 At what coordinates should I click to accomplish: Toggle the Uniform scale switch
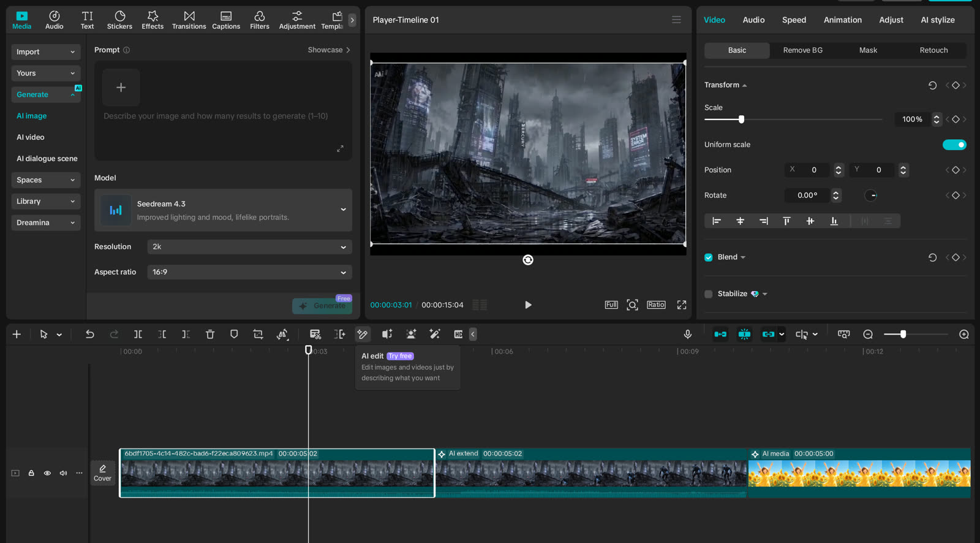pos(954,145)
